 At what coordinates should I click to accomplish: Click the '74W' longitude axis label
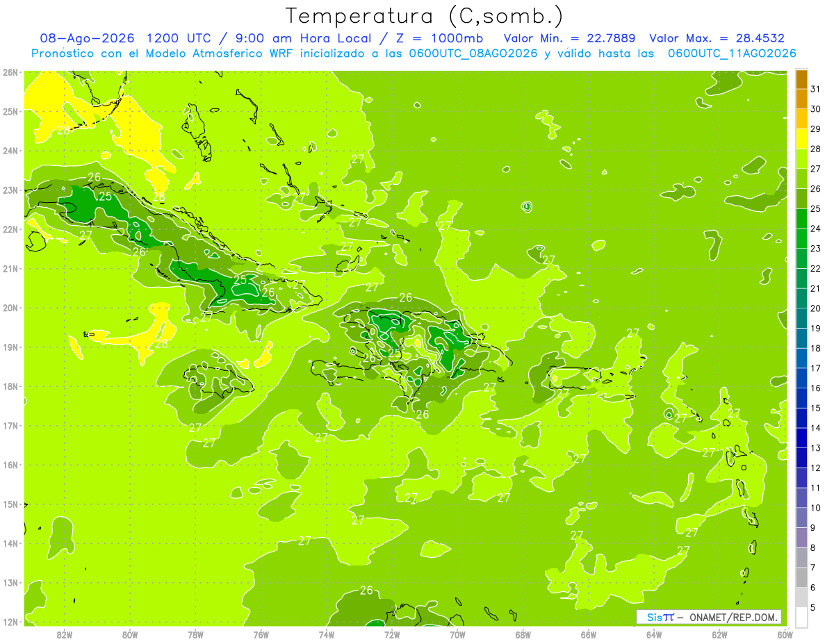(327, 634)
